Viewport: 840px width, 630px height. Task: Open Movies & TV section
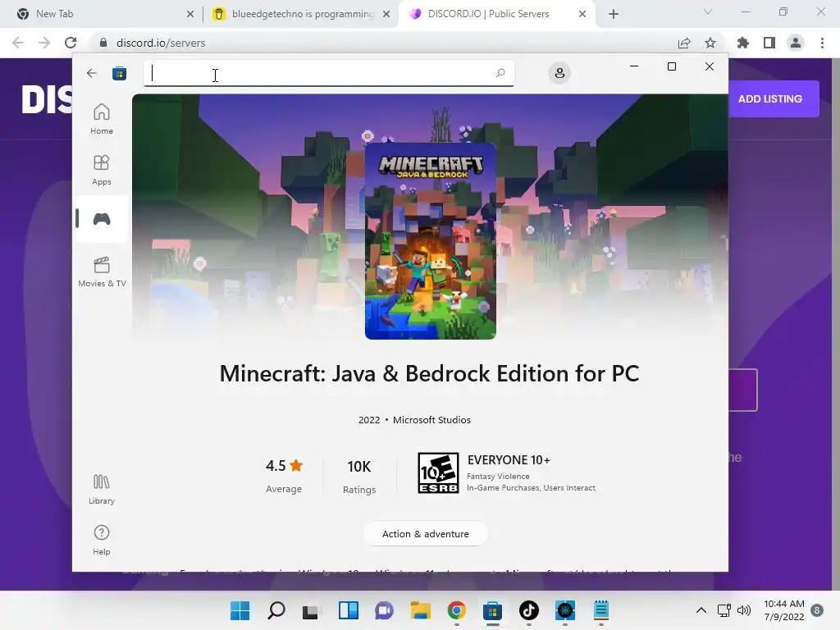(102, 272)
